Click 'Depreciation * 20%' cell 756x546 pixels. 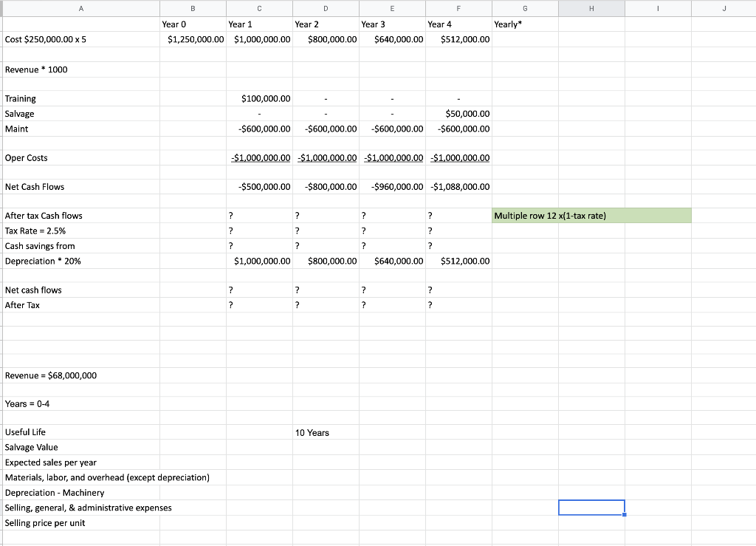[81, 261]
